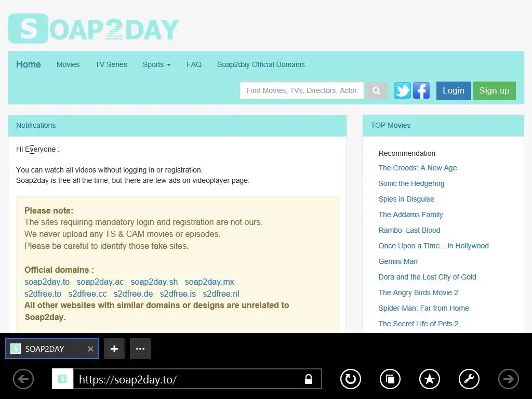The image size is (532, 399).
Task: Focus the Find Movies search field
Action: [x=302, y=90]
